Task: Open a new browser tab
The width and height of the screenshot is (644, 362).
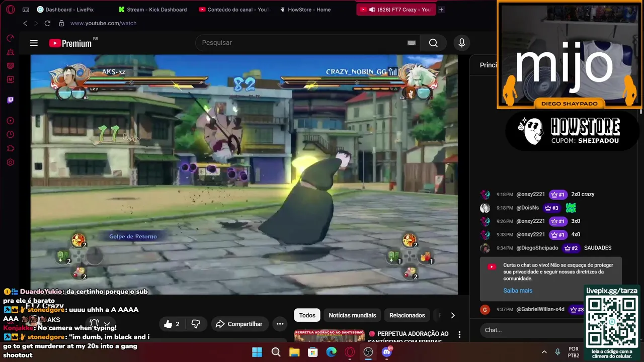Action: (x=441, y=10)
